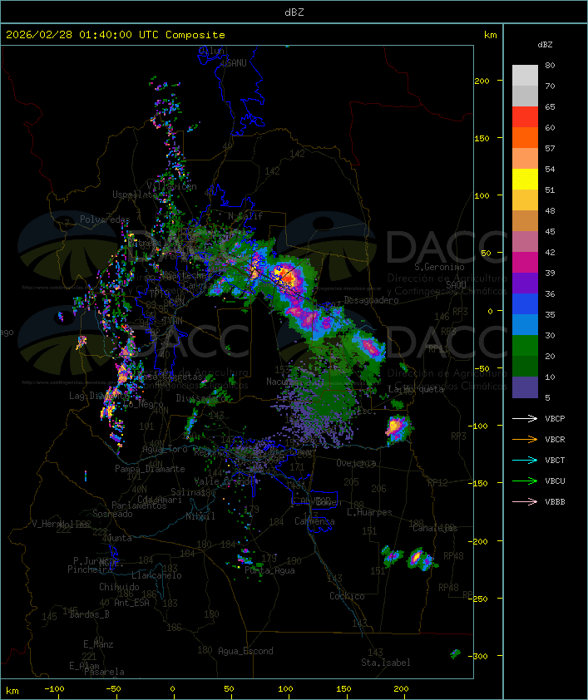The height and width of the screenshot is (700, 588).
Task: Click the Desaguadero place label
Action: pyautogui.click(x=371, y=300)
